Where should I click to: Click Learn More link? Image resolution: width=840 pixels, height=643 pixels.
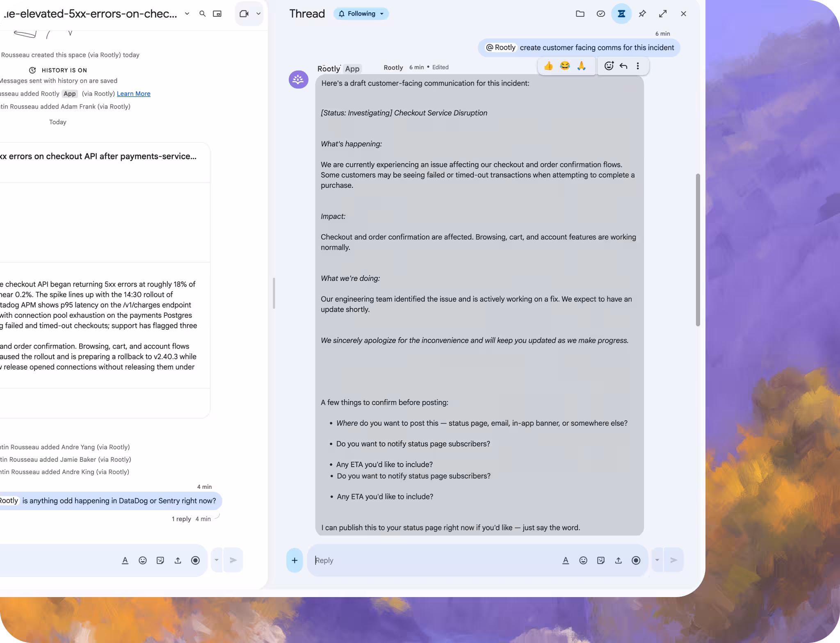click(x=134, y=93)
